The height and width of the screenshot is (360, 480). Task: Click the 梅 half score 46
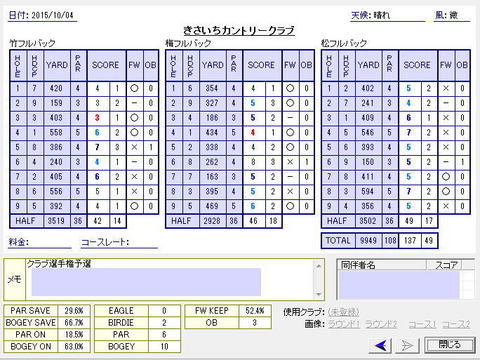(253, 221)
